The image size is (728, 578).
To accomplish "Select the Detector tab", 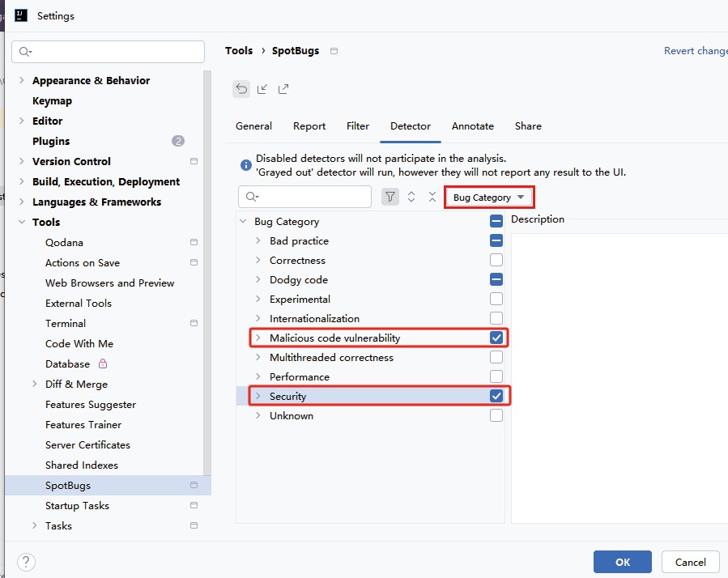I will tap(411, 126).
